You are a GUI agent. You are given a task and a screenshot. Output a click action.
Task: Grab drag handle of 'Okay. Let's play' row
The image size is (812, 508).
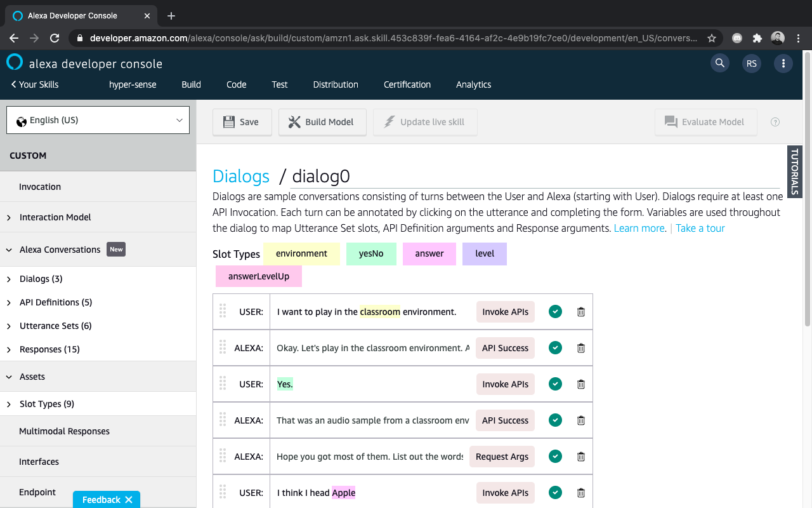pyautogui.click(x=223, y=347)
